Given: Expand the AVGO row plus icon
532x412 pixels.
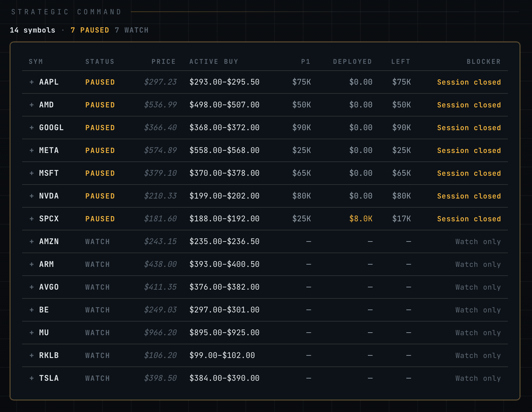Looking at the screenshot, I should (32, 287).
